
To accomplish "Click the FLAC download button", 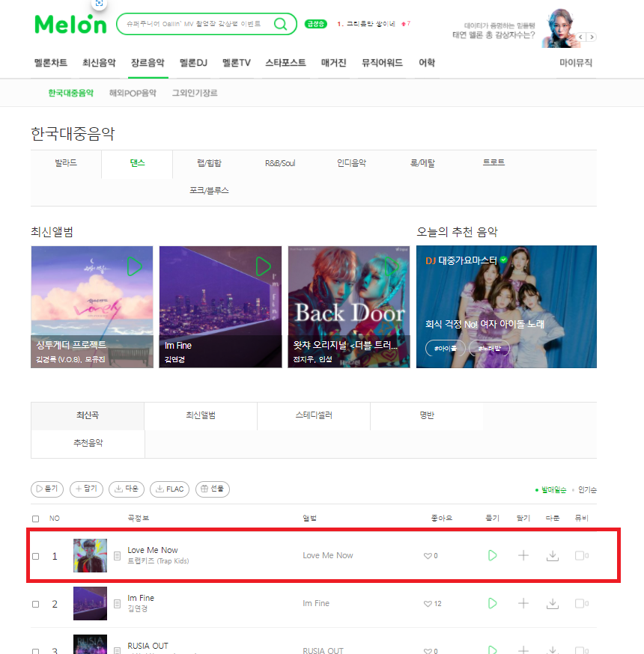I will click(x=169, y=489).
